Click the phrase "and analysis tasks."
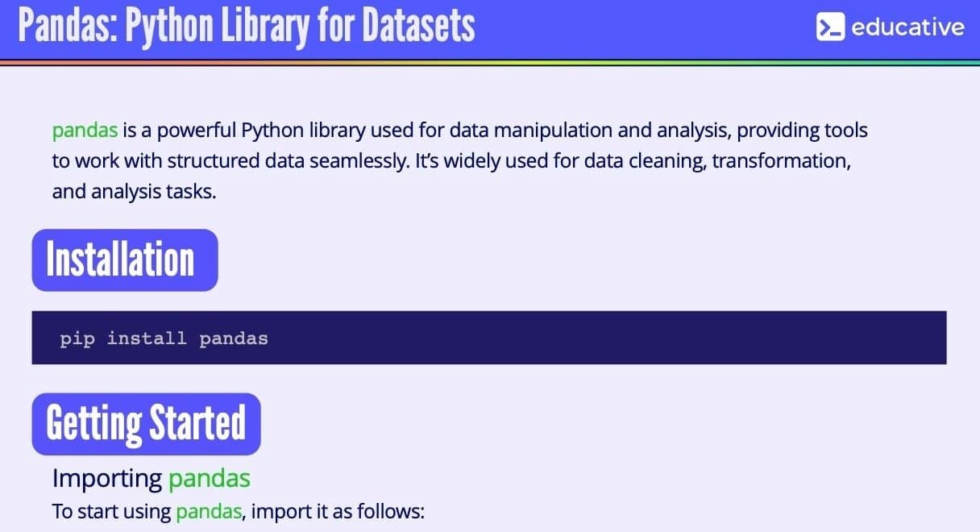980x532 pixels. pos(135,193)
